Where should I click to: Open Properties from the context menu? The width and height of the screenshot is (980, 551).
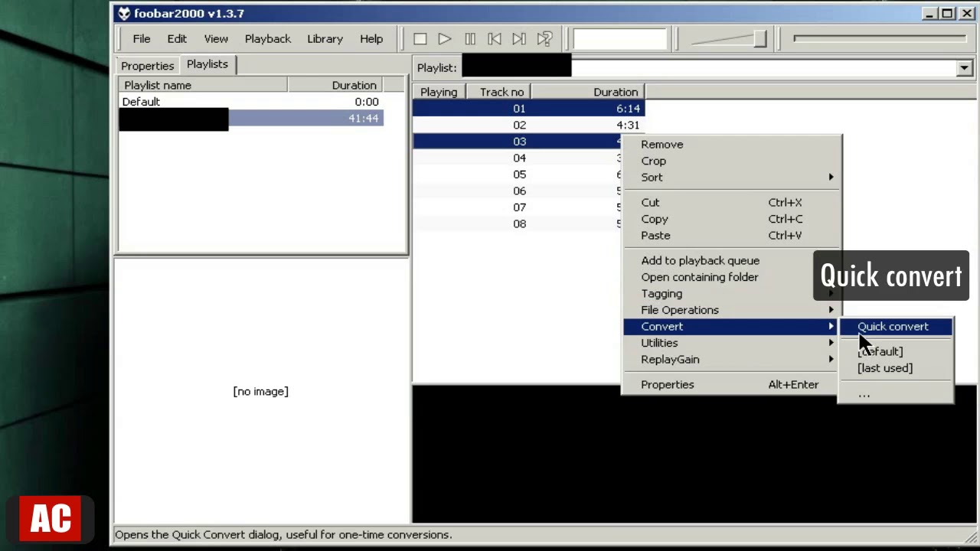731,385
